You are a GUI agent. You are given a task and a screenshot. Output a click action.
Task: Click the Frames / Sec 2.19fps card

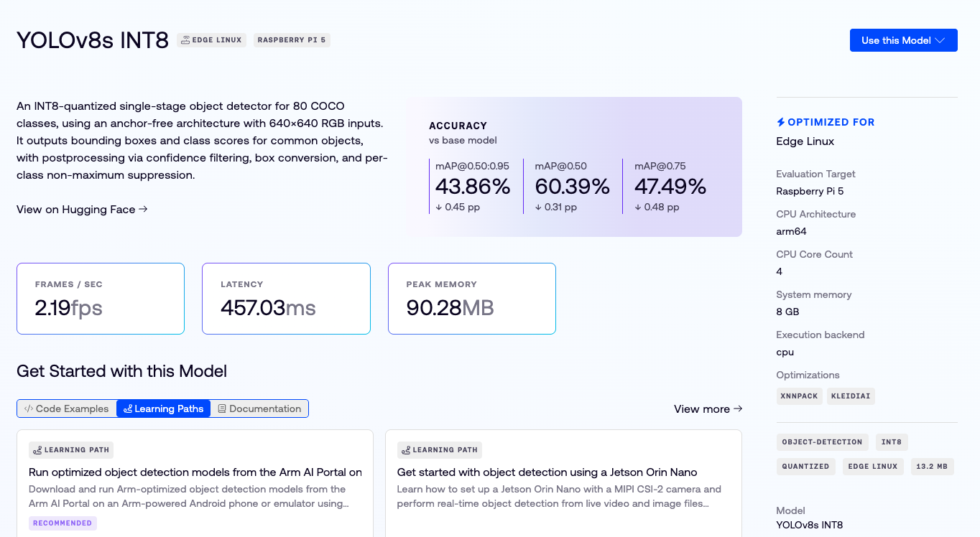coord(101,299)
